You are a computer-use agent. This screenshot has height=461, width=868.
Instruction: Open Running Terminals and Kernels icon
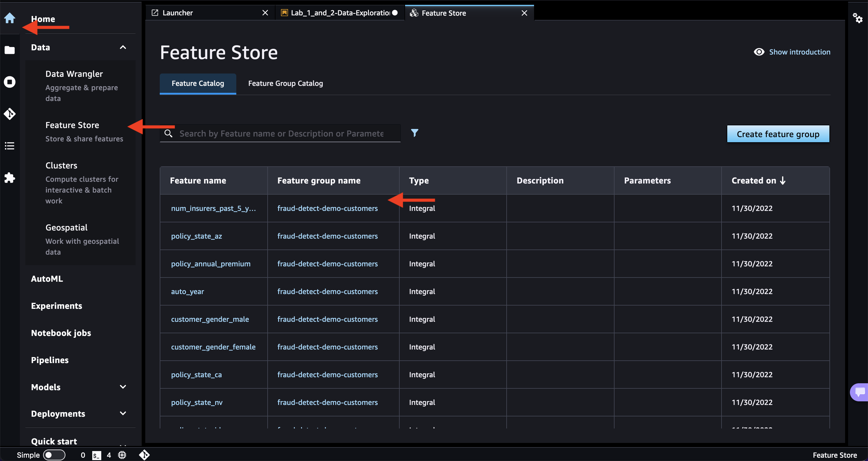tap(9, 82)
